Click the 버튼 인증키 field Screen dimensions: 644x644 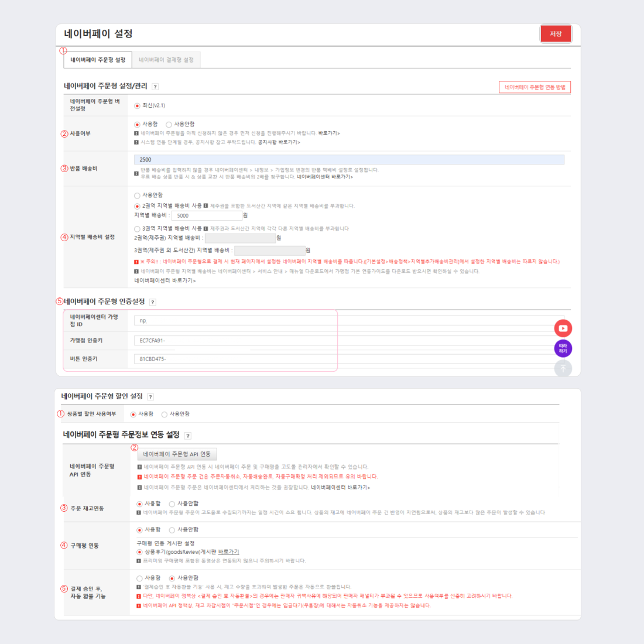tap(349, 359)
